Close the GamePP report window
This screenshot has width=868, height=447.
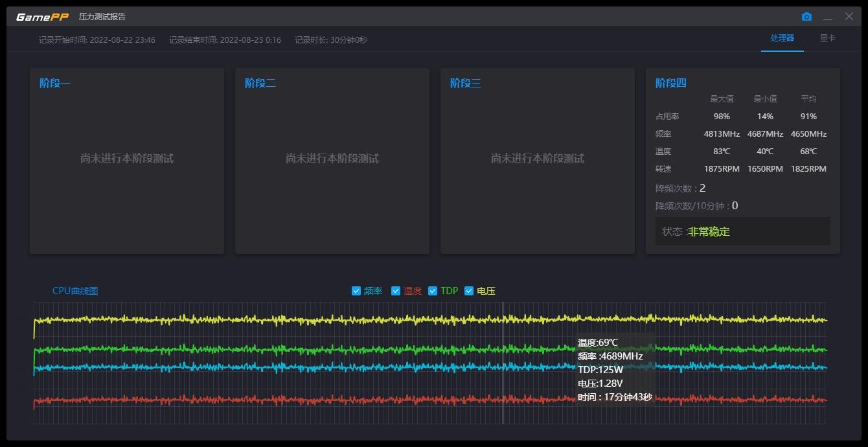(x=849, y=17)
